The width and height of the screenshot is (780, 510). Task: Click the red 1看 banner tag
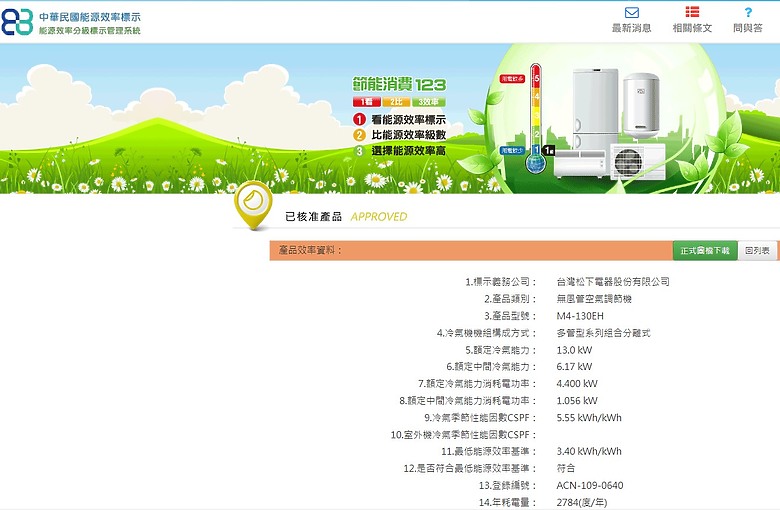(x=367, y=102)
